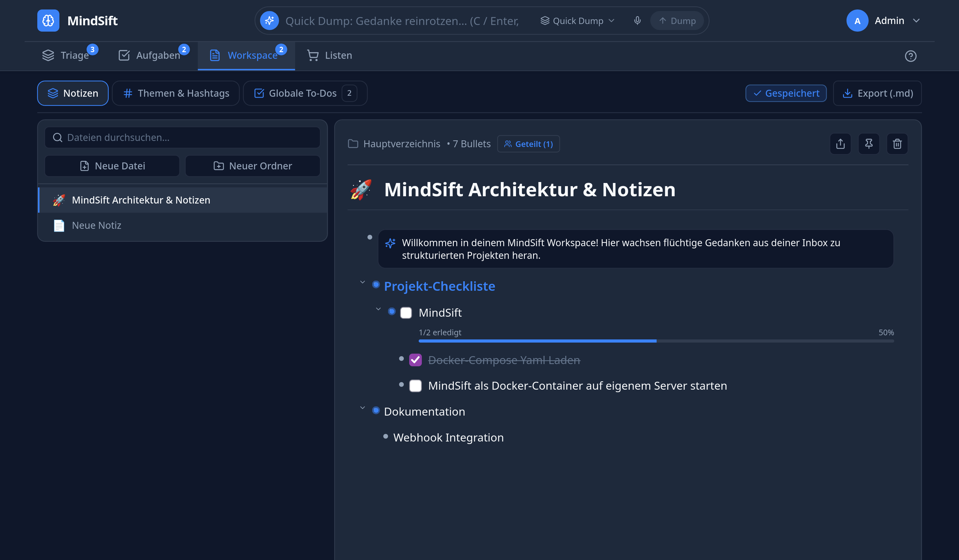The image size is (959, 560).
Task: Click the Projekt-Checkliste heading text
Action: pos(440,286)
